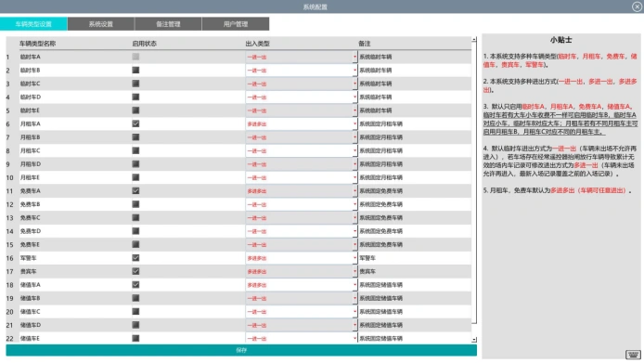Select the 月租车C name cell
This screenshot has height=363, width=644.
pyautogui.click(x=75, y=150)
